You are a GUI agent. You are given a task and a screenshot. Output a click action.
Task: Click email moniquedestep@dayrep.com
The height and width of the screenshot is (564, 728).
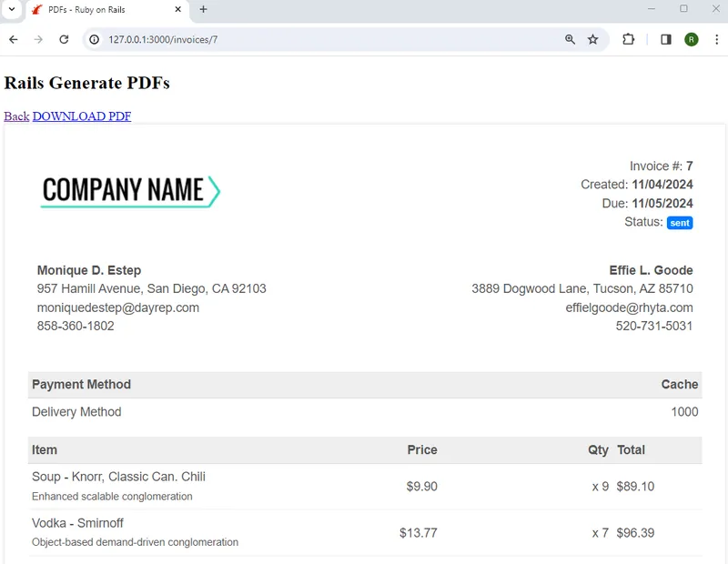[x=118, y=307]
